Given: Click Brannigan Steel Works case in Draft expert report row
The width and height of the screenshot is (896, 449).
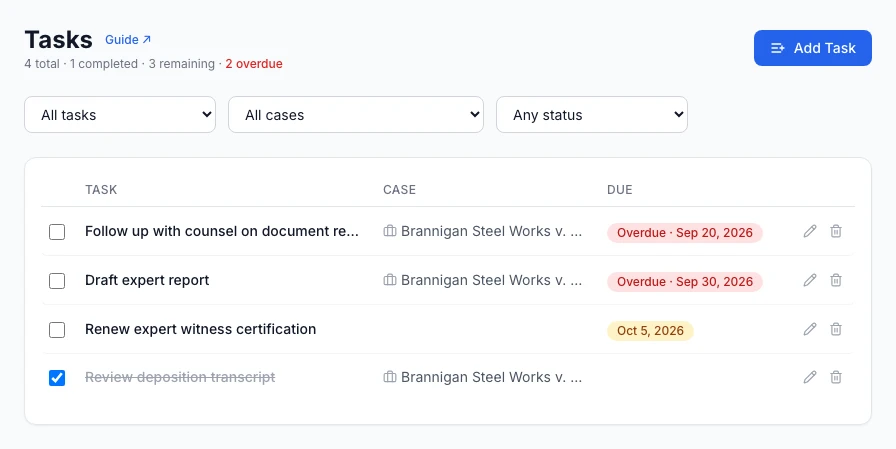Looking at the screenshot, I should click(x=491, y=280).
